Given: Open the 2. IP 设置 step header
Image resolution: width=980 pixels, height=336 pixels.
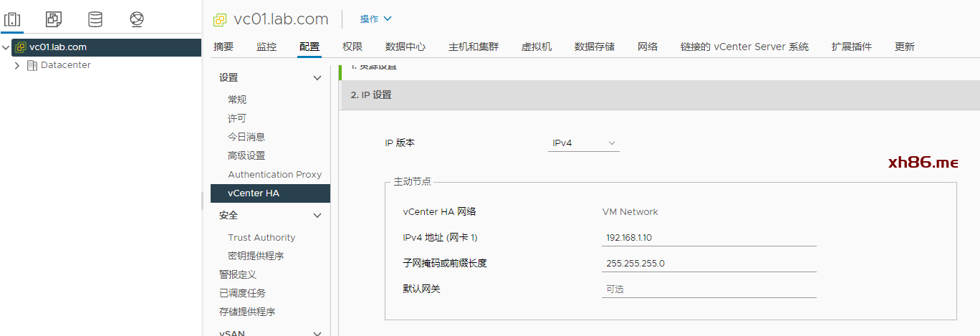Looking at the screenshot, I should coord(371,95).
